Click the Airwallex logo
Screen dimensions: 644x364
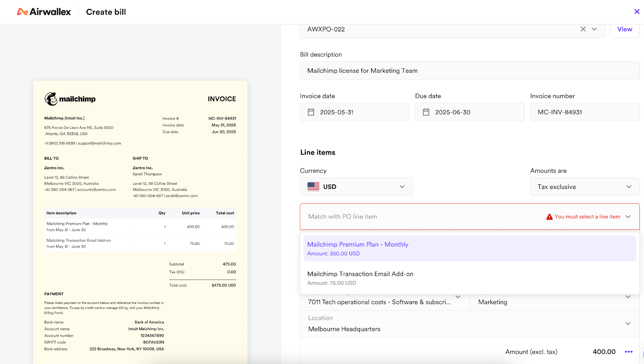[43, 12]
